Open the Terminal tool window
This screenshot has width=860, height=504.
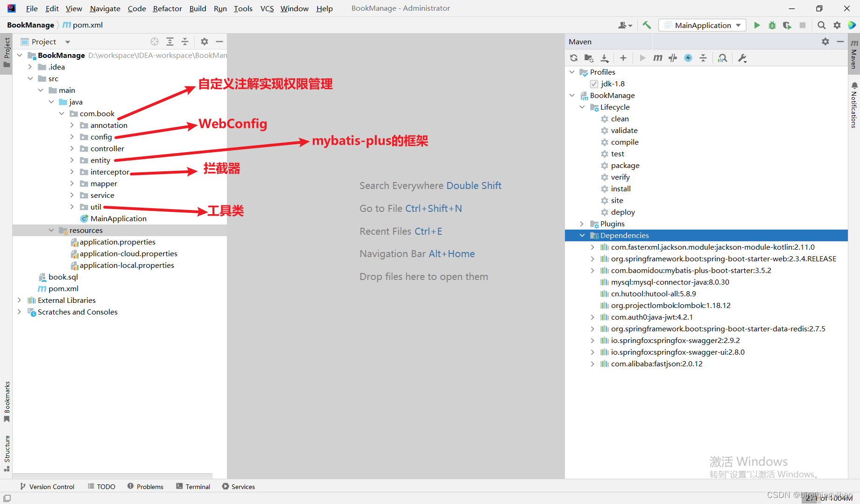click(x=193, y=486)
